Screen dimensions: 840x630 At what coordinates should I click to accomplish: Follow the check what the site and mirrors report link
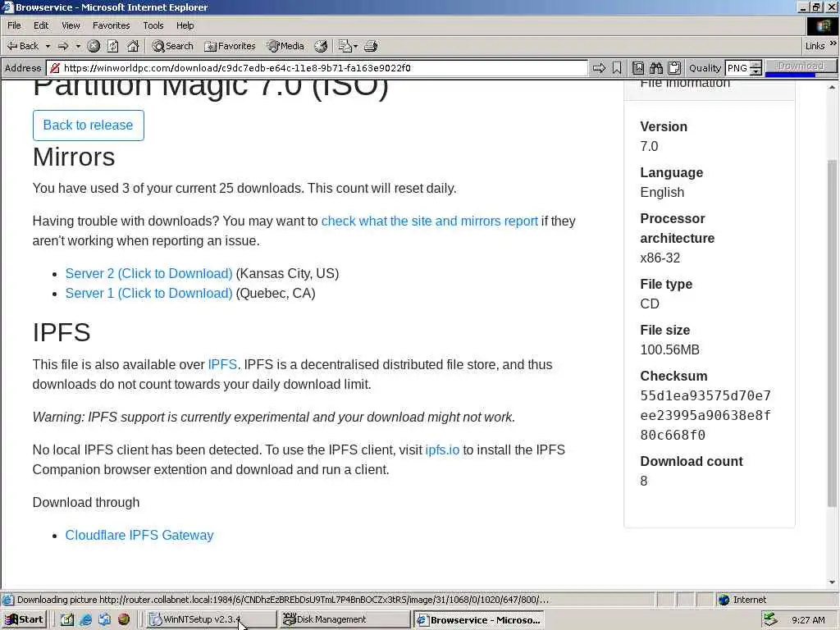(x=429, y=221)
